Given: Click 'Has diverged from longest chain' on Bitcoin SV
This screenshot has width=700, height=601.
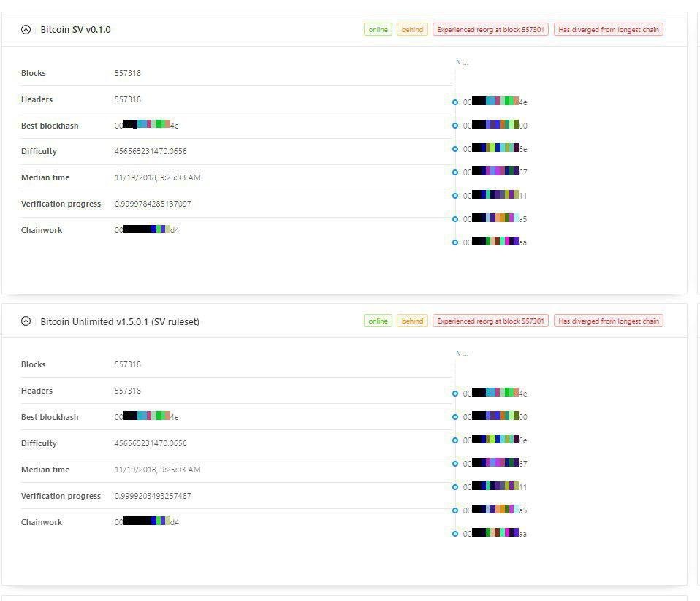Looking at the screenshot, I should pyautogui.click(x=609, y=30).
